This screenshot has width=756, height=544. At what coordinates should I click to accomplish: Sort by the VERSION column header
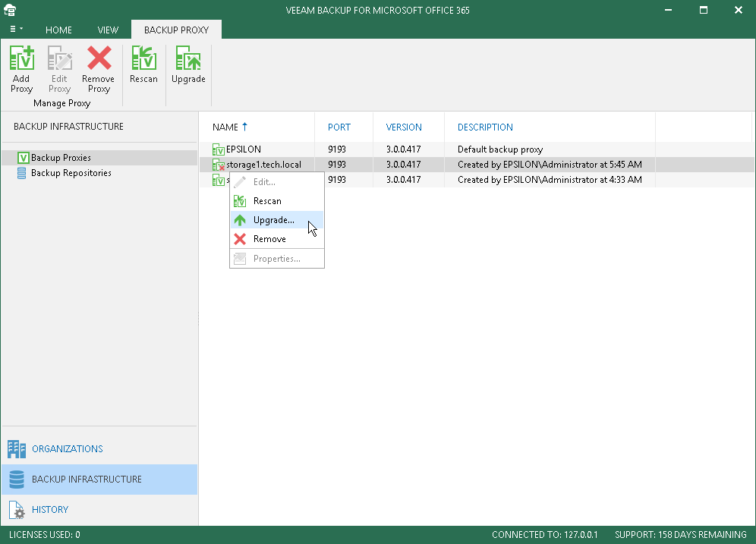pyautogui.click(x=404, y=127)
